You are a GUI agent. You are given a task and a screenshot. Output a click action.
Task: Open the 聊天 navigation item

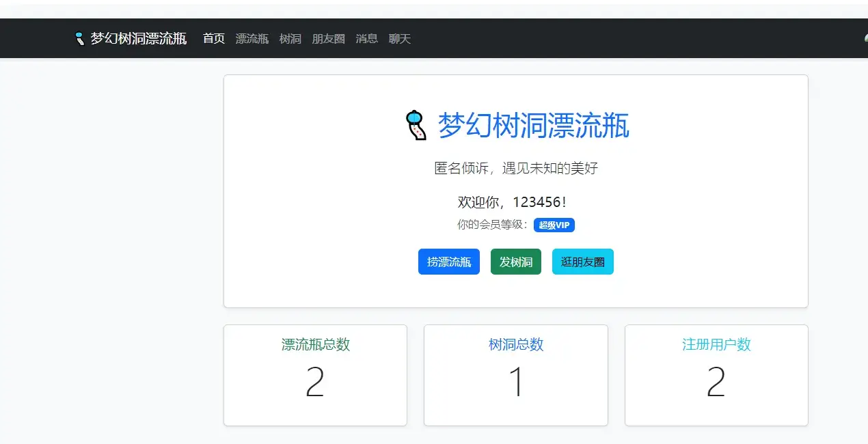pos(399,38)
